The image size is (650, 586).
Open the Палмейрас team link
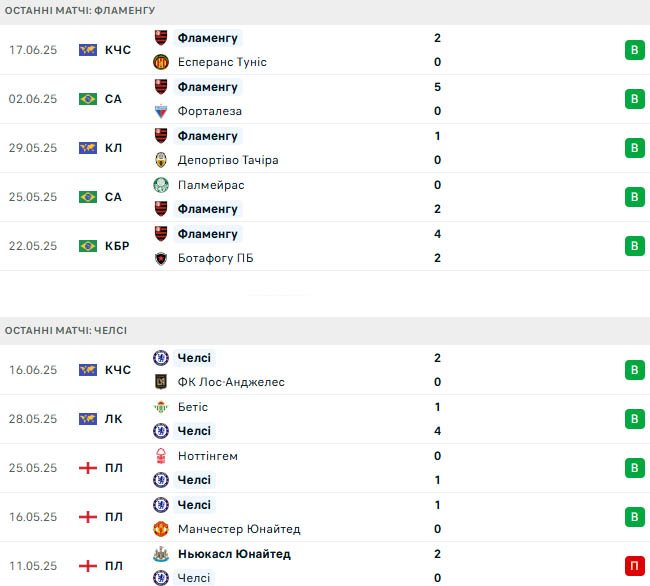(x=211, y=185)
